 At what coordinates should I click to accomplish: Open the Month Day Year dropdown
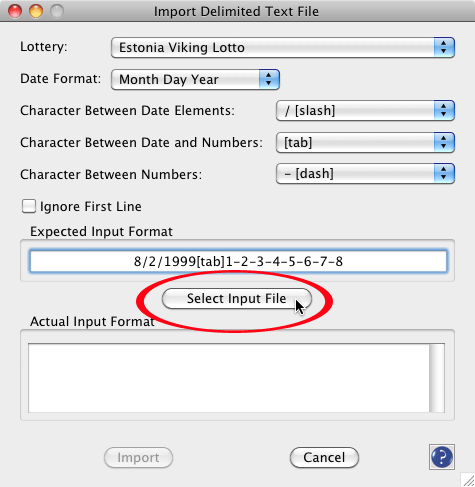tap(195, 79)
